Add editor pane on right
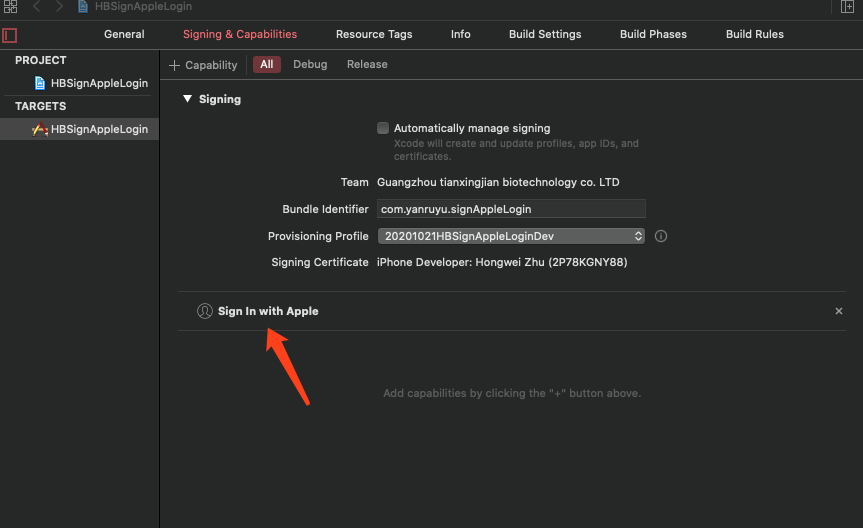863x528 pixels. pyautogui.click(x=847, y=7)
